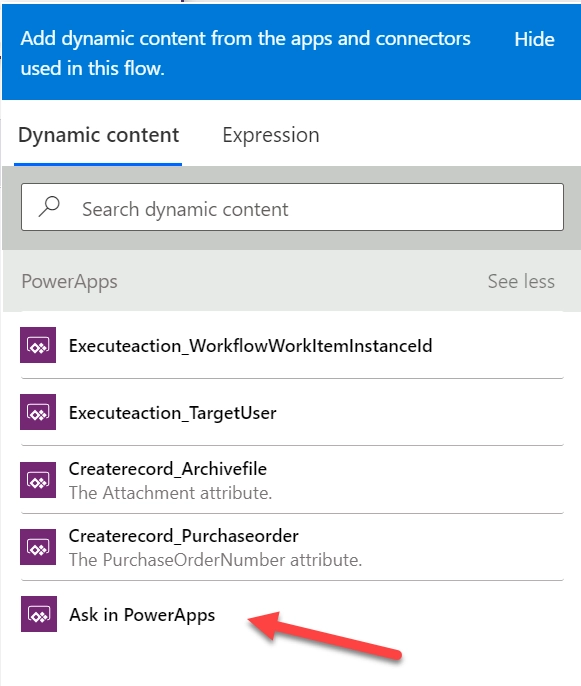Collapse PowerApps list with See less
Screen dimensions: 581x686
(x=521, y=281)
